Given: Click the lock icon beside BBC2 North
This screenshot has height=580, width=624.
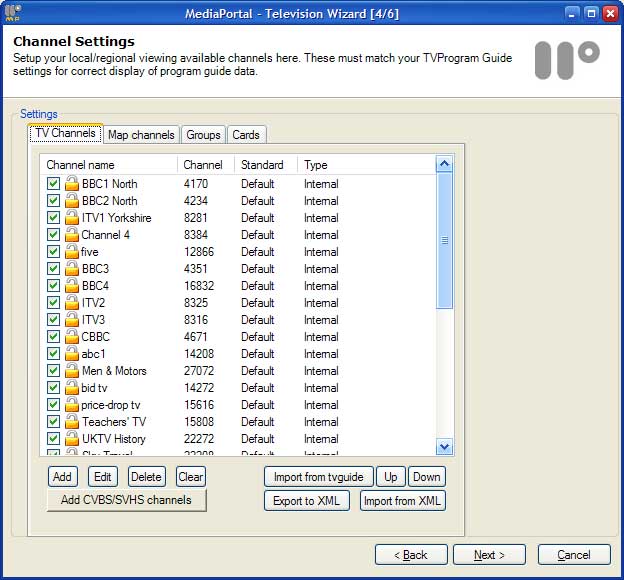Looking at the screenshot, I should click(72, 201).
